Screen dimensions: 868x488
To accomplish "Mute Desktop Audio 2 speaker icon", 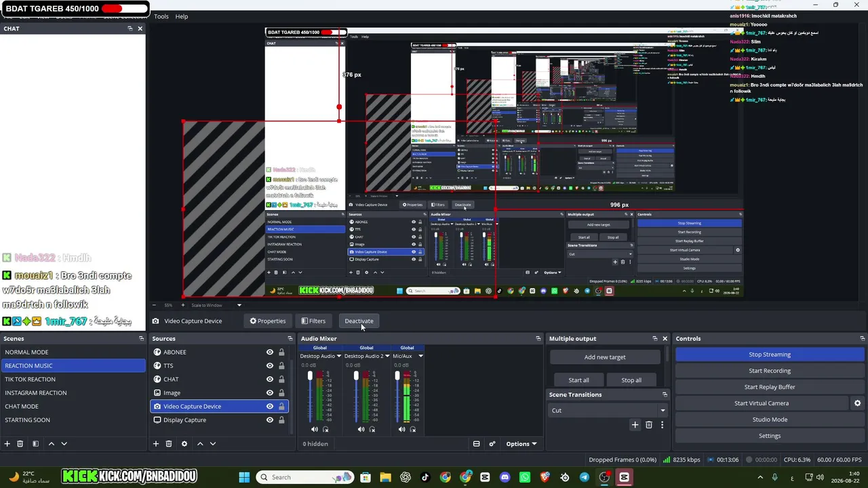I will point(361,429).
